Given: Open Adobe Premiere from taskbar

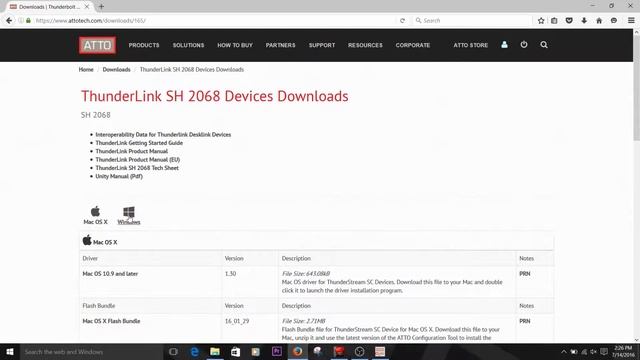Looking at the screenshot, I should tap(277, 352).
